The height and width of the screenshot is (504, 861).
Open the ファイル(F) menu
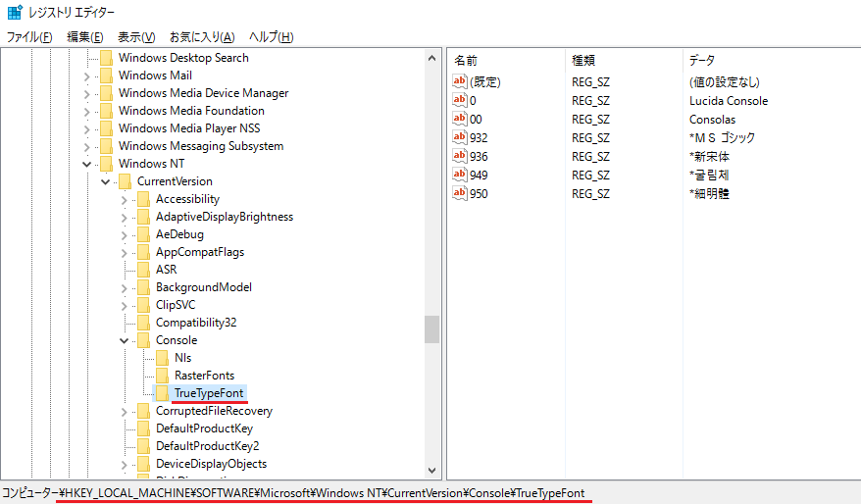(29, 37)
